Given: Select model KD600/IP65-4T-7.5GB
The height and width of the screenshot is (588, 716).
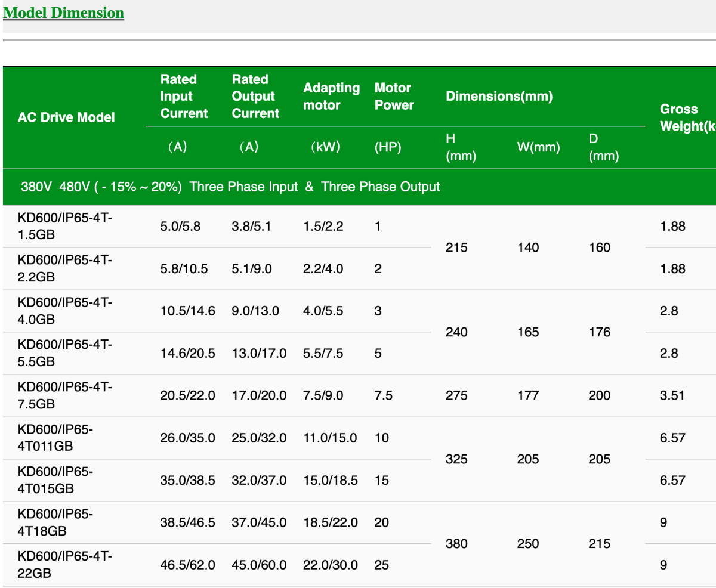Looking at the screenshot, I should click(x=65, y=395).
